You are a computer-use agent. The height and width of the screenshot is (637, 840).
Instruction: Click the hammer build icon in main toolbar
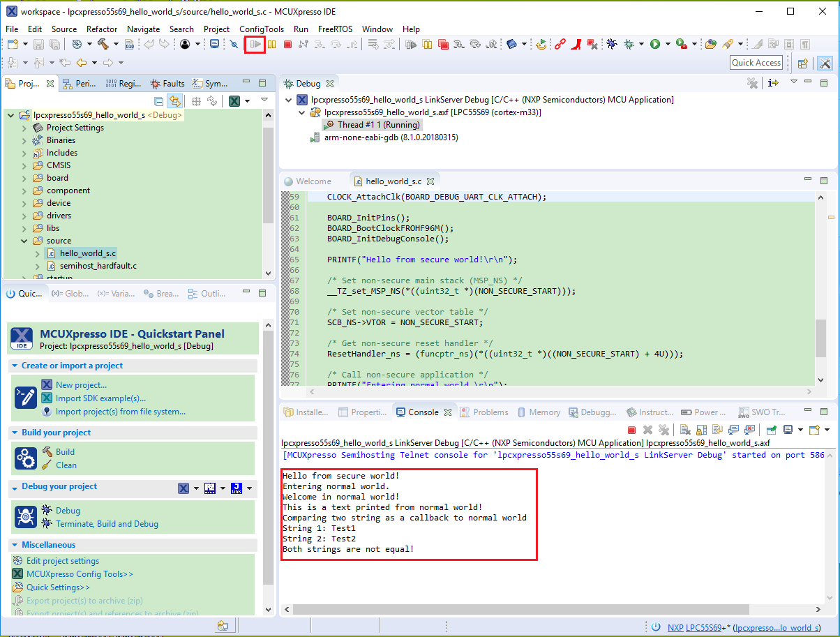(103, 45)
